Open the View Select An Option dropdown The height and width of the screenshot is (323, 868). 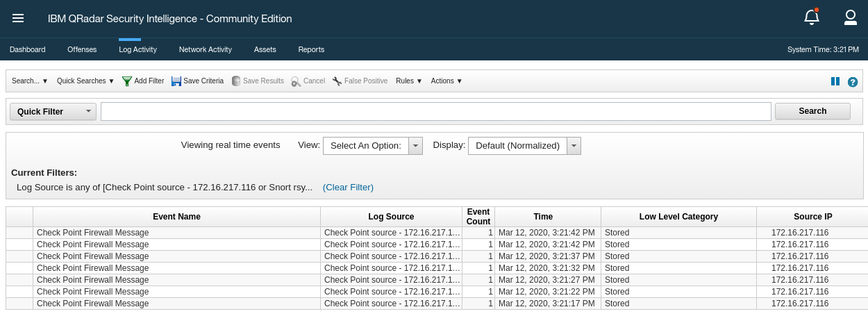[373, 146]
